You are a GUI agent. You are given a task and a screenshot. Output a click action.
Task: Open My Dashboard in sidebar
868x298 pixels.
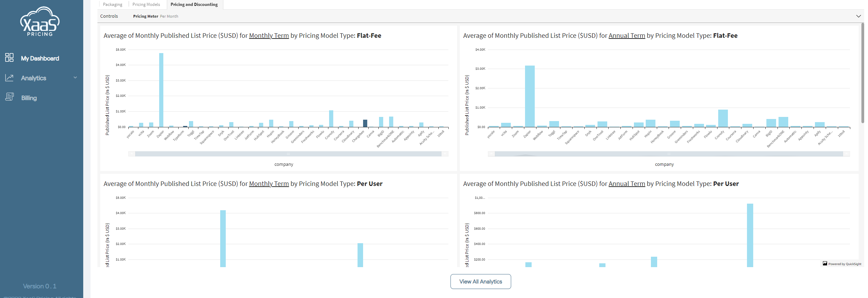pyautogui.click(x=40, y=58)
